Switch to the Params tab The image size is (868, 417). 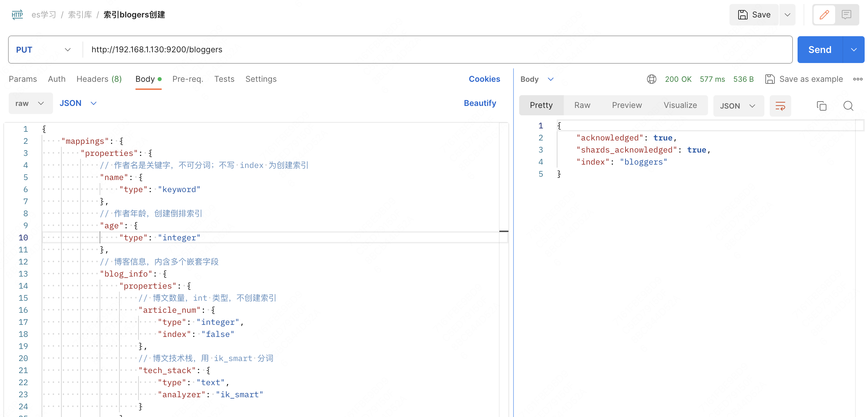tap(22, 79)
